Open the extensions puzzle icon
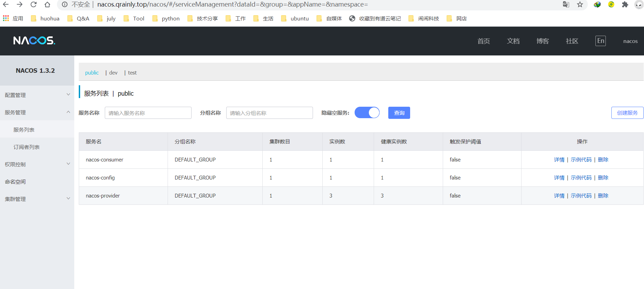Screen dimensions: 644x289 point(625,5)
